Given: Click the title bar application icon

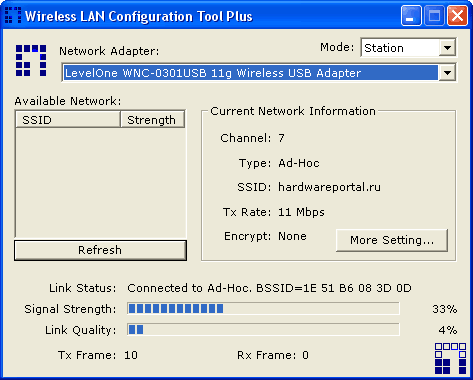Looking at the screenshot, I should [13, 15].
